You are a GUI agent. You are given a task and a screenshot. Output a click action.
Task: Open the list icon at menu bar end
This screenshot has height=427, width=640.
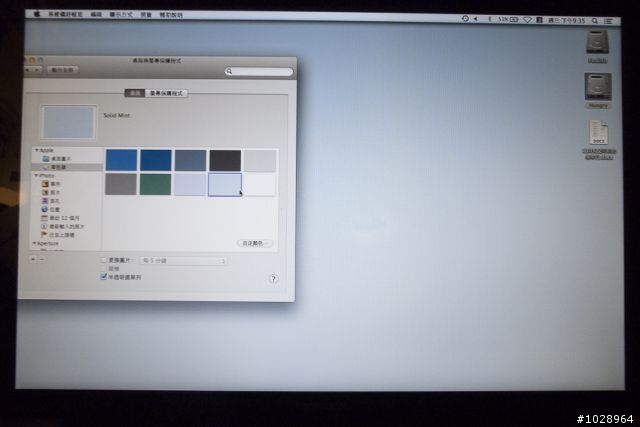tap(608, 21)
